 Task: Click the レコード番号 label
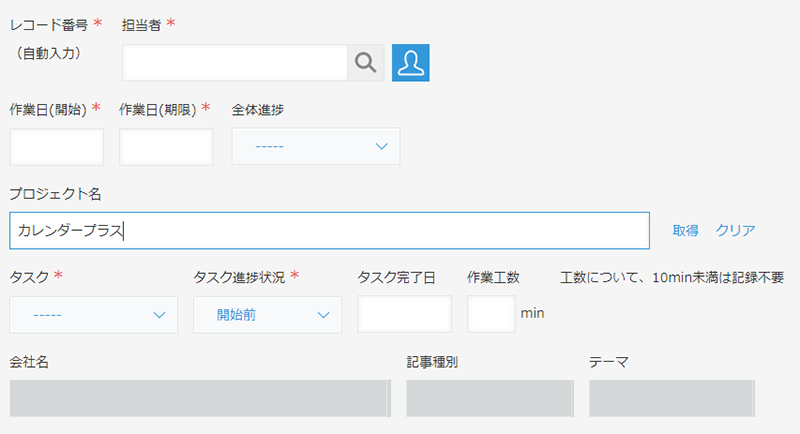coord(46,23)
